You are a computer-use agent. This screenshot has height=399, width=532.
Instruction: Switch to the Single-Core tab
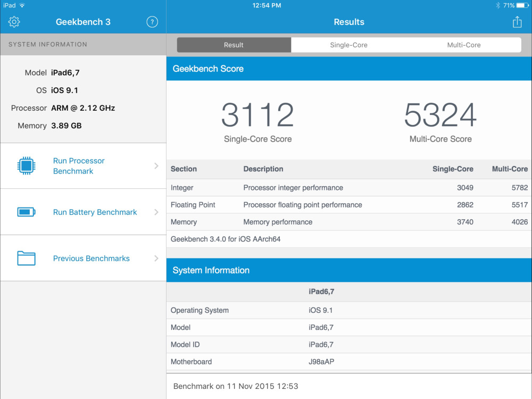pyautogui.click(x=349, y=45)
